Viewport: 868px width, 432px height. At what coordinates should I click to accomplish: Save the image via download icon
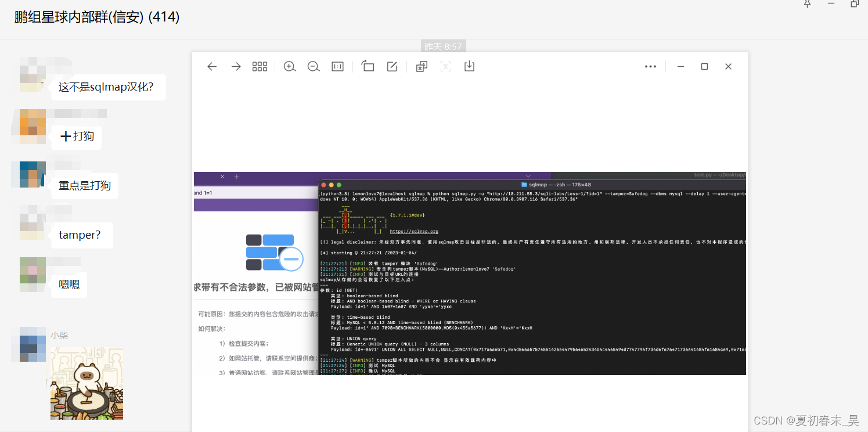click(469, 66)
